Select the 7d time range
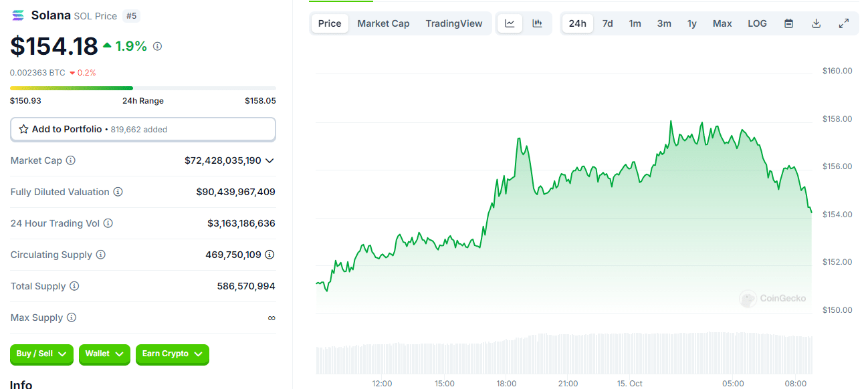The height and width of the screenshot is (389, 868). click(x=607, y=23)
